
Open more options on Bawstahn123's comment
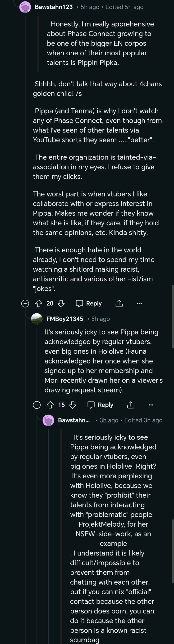tap(139, 303)
